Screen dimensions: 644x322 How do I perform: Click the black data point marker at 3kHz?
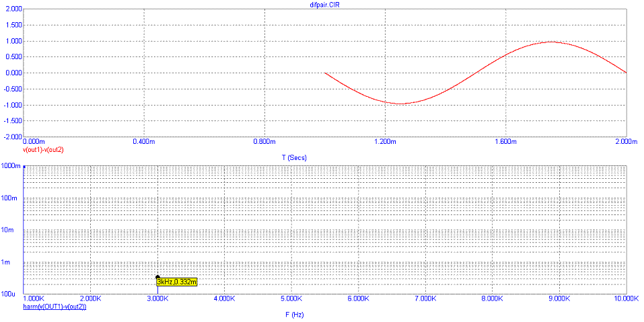157,277
